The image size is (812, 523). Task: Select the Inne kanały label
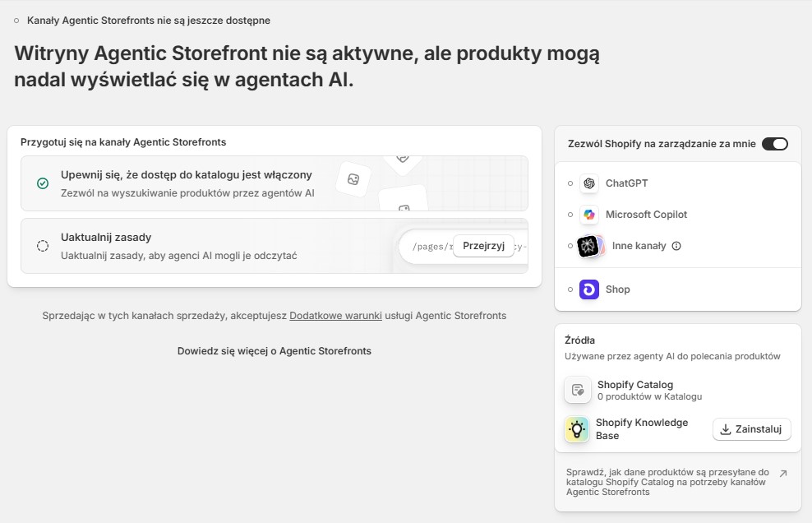pos(639,246)
